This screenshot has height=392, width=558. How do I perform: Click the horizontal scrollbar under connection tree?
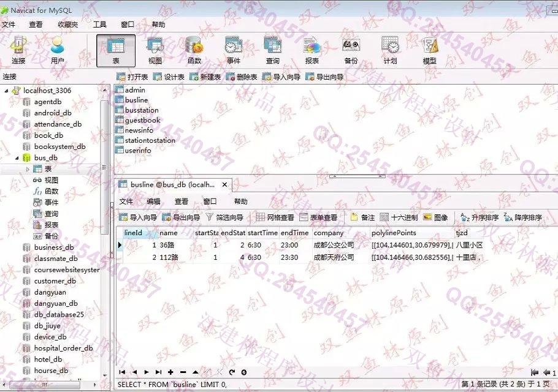click(x=45, y=385)
